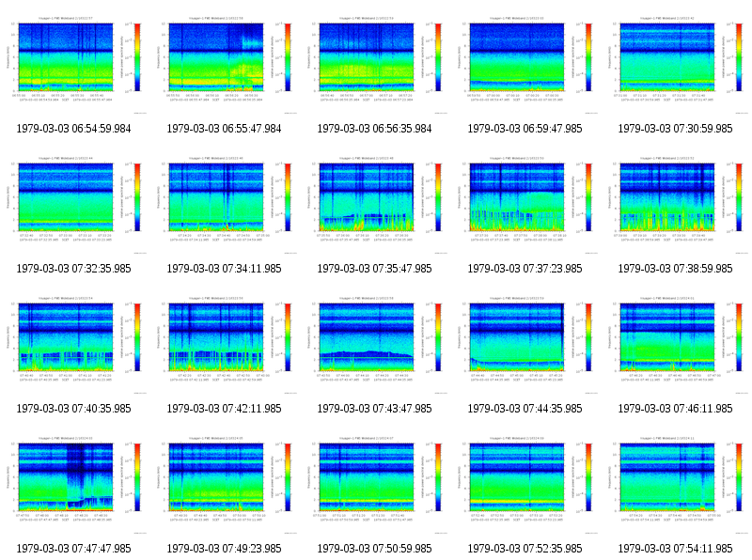Click the 1979-03-03 07:40:35.985 caption

click(x=73, y=409)
